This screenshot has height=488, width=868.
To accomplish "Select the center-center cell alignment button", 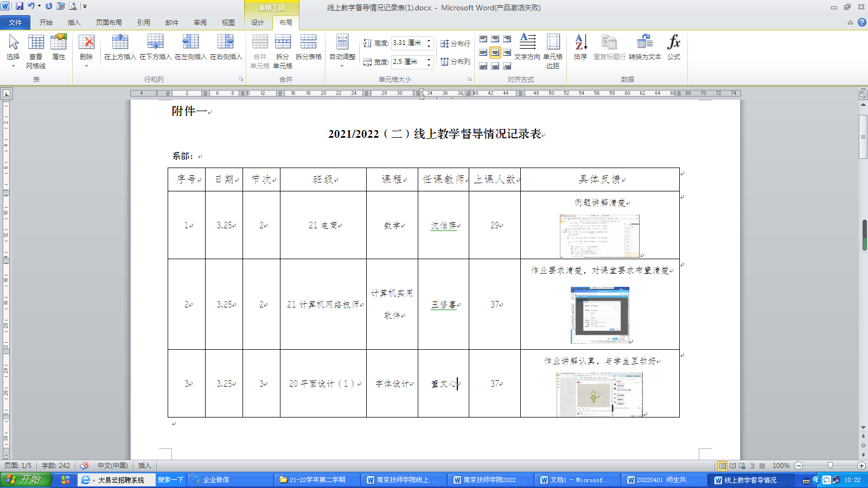I will [x=495, y=53].
